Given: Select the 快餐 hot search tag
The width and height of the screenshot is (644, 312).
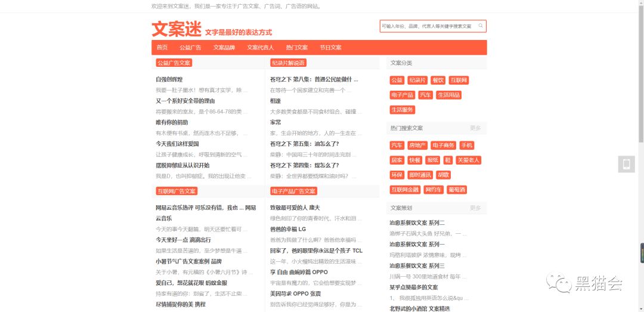Looking at the screenshot, I should pyautogui.click(x=415, y=160).
